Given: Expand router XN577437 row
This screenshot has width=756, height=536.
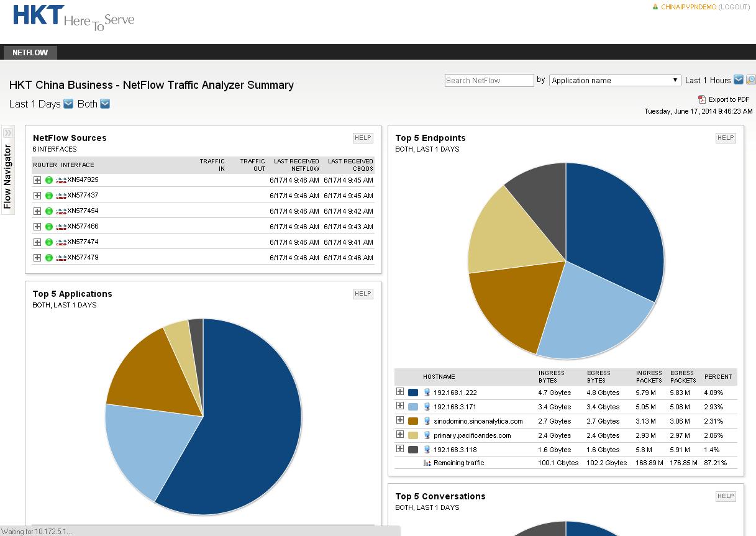Looking at the screenshot, I should [37, 196].
